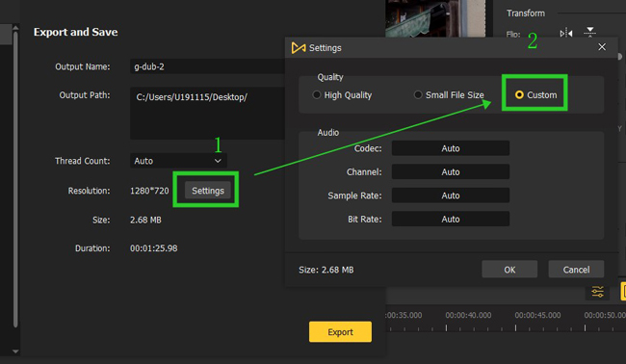Image resolution: width=626 pixels, height=364 pixels.
Task: Open the audio Codec dropdown
Action: point(451,148)
